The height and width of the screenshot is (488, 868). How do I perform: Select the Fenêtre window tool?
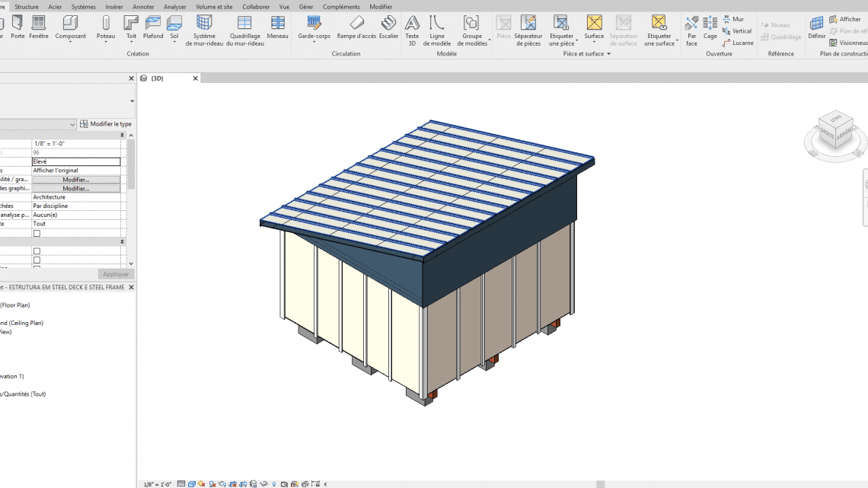[x=39, y=27]
